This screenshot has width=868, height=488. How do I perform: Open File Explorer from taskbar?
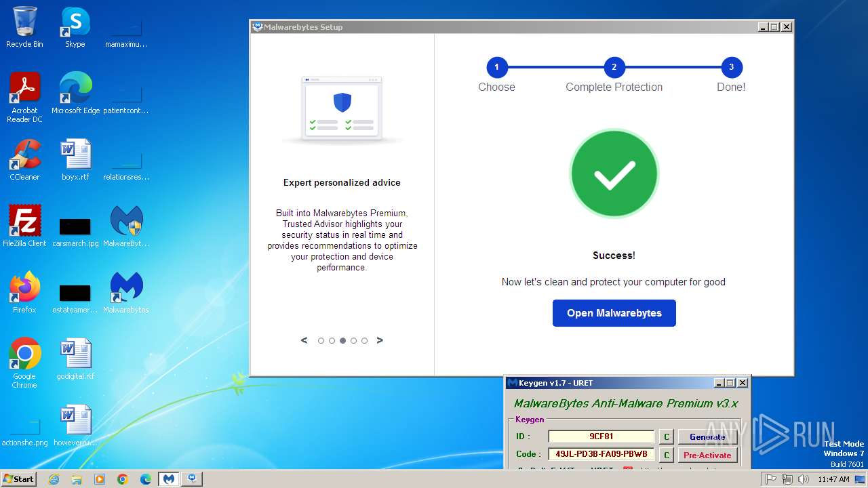point(77,479)
